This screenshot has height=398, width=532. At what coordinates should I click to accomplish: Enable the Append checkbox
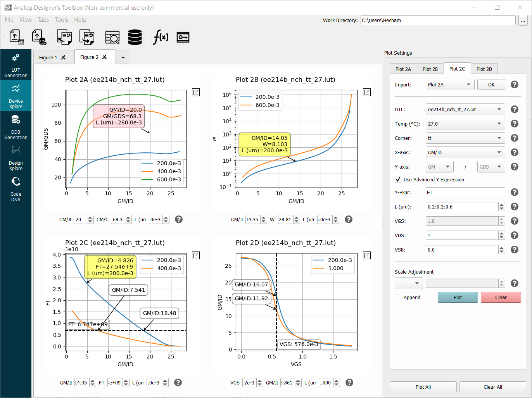[x=398, y=297]
